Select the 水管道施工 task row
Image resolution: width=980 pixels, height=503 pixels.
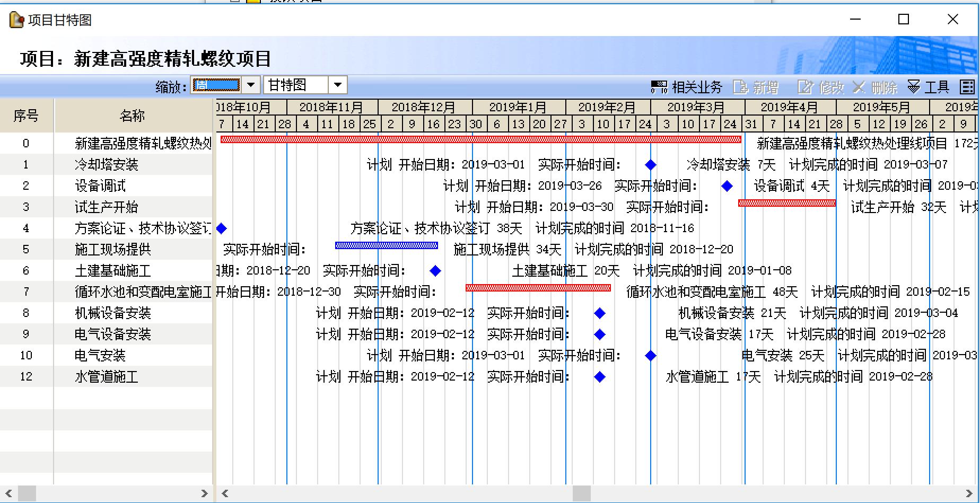[106, 377]
